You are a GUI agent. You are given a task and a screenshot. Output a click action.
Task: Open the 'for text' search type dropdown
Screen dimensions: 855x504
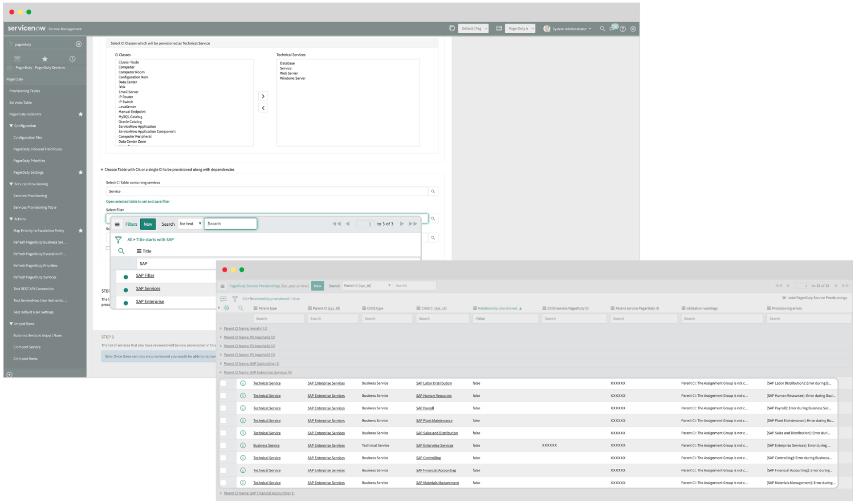click(190, 224)
